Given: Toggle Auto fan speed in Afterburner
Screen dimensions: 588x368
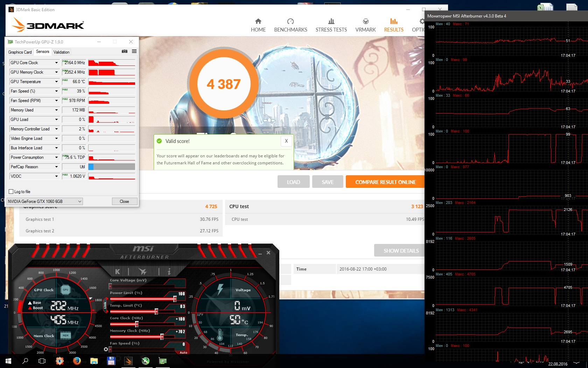Looking at the screenshot, I should coord(183,353).
